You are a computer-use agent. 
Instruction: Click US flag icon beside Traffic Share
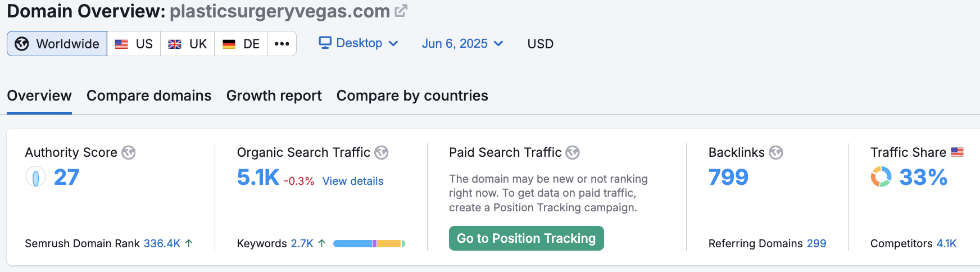(x=958, y=152)
